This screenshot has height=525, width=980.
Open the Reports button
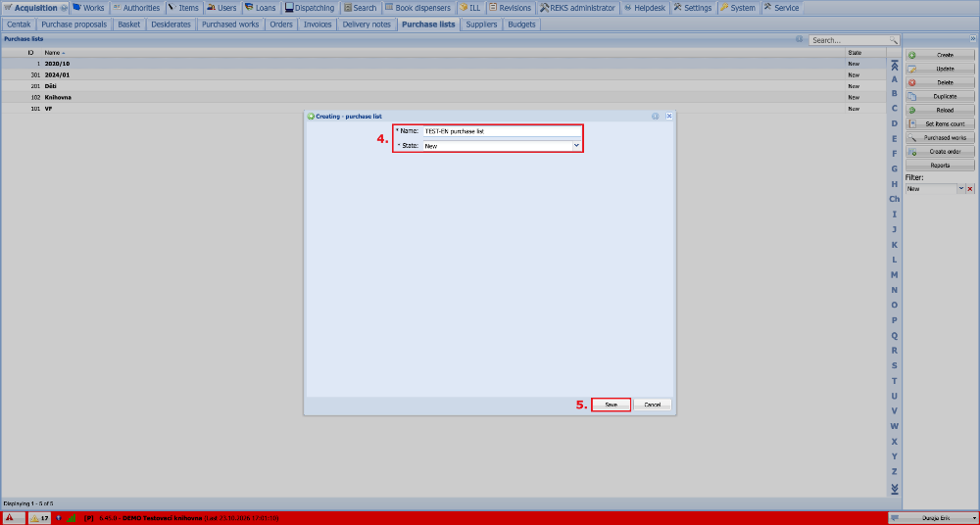(940, 165)
